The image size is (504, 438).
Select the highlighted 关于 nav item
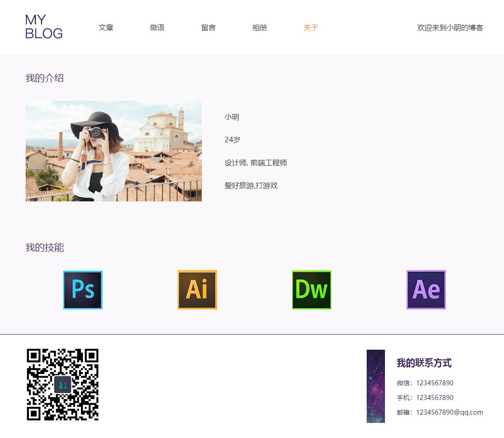coord(311,27)
